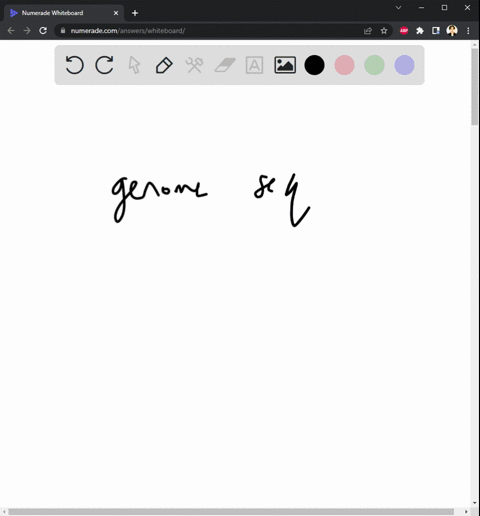Screen dimensions: 480x516
Task: Open the Chrome profile avatar
Action: [452, 31]
